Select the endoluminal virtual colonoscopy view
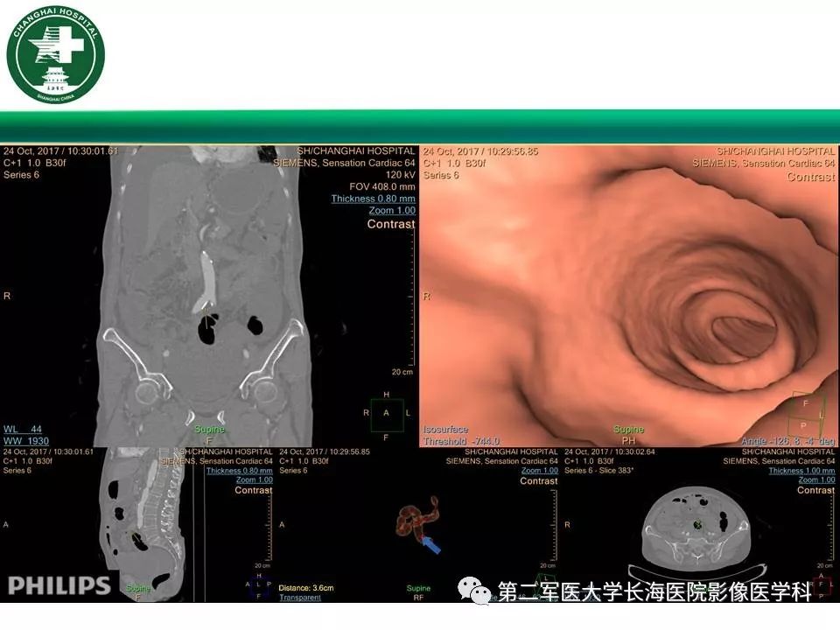840x630 pixels. 629,296
